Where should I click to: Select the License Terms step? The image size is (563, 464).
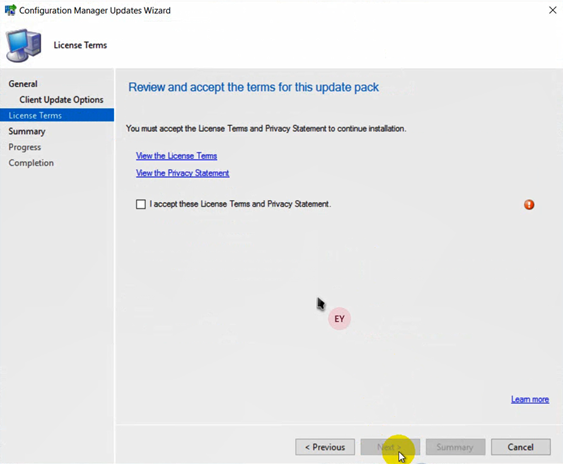pos(57,115)
